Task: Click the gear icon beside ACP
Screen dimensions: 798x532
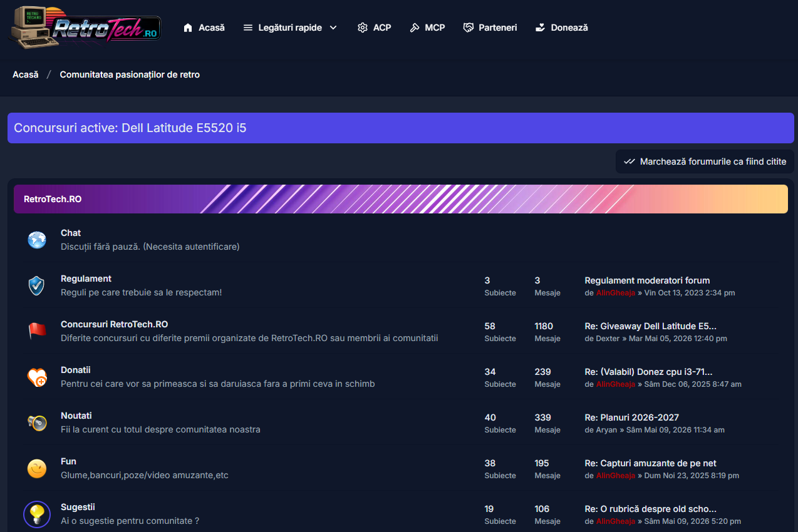Action: (363, 28)
